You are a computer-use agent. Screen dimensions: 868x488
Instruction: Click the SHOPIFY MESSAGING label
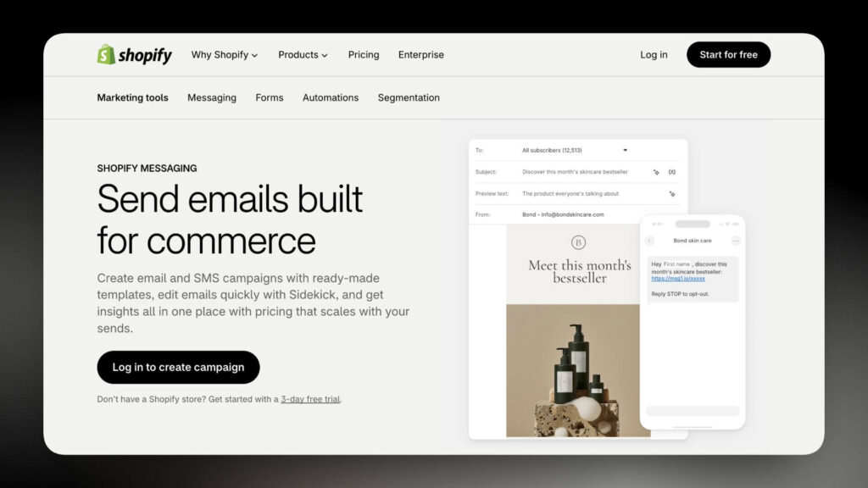point(147,169)
